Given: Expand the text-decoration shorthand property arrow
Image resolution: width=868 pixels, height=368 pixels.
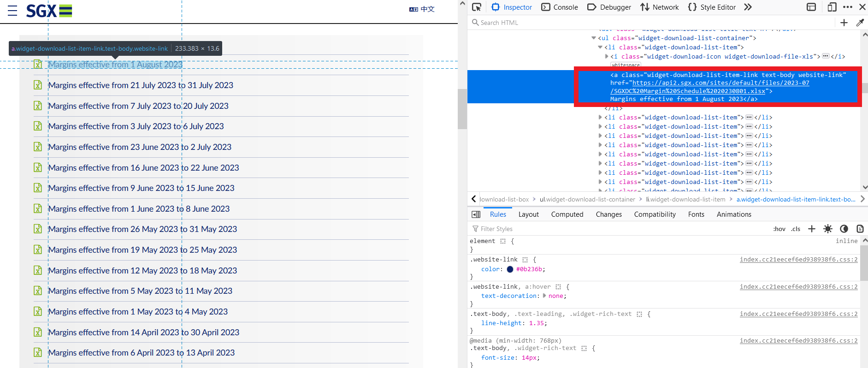Looking at the screenshot, I should pyautogui.click(x=544, y=296).
